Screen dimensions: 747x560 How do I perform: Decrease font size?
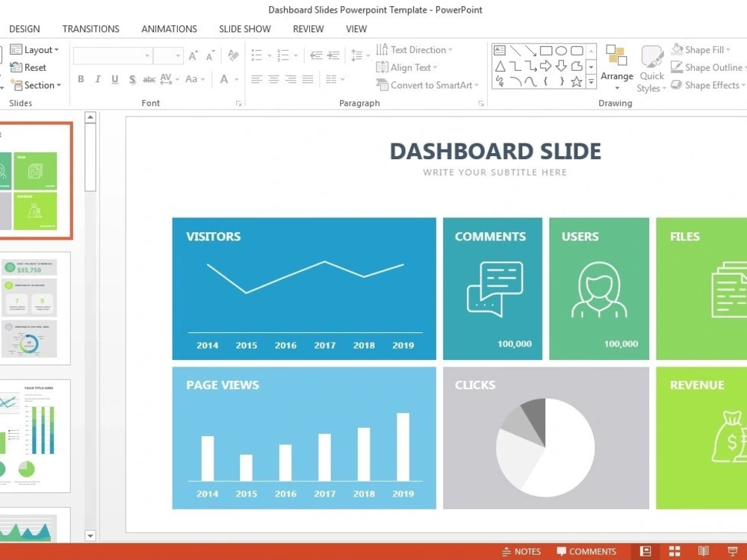point(211,56)
